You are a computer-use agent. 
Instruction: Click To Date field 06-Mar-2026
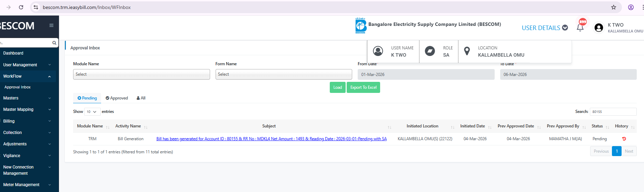(x=568, y=75)
